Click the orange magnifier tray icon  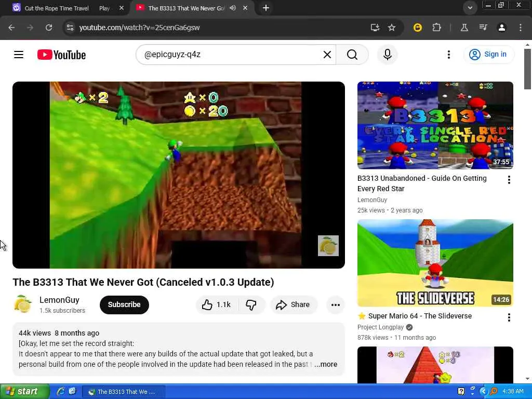[494, 392]
